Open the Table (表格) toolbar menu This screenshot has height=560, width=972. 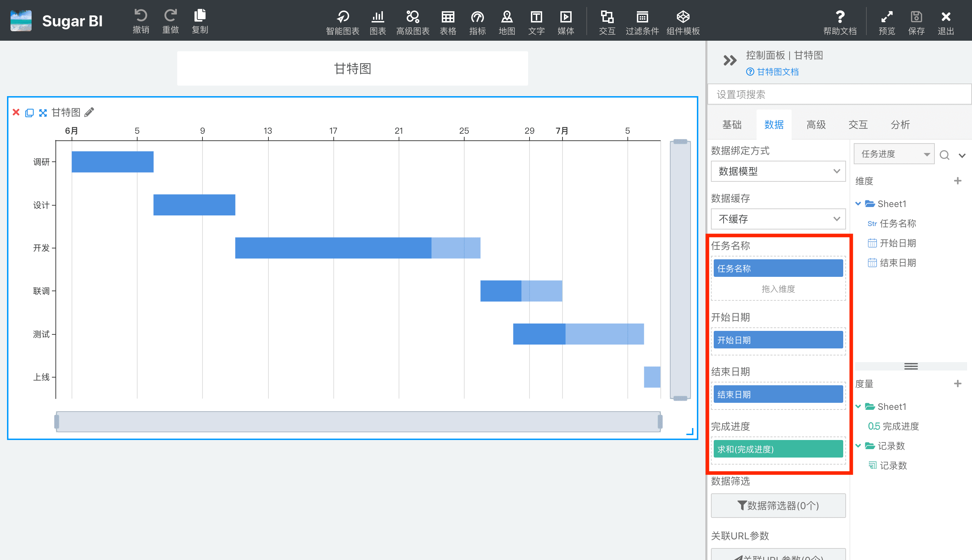(448, 22)
